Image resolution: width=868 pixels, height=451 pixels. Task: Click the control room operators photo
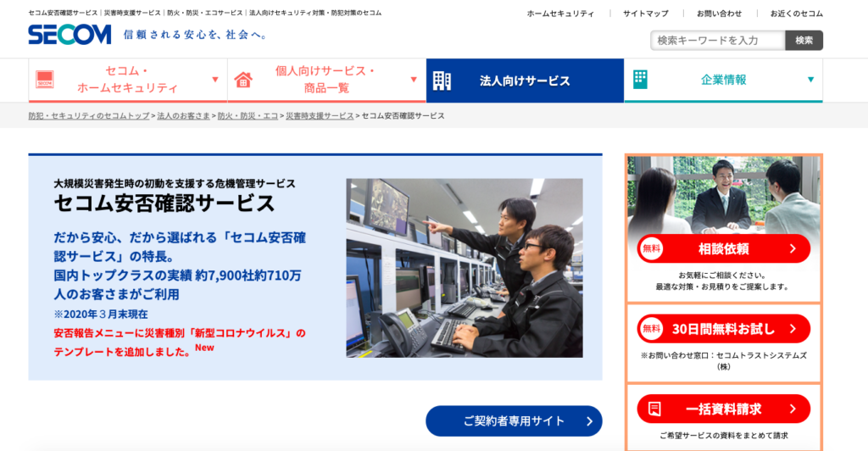point(465,268)
